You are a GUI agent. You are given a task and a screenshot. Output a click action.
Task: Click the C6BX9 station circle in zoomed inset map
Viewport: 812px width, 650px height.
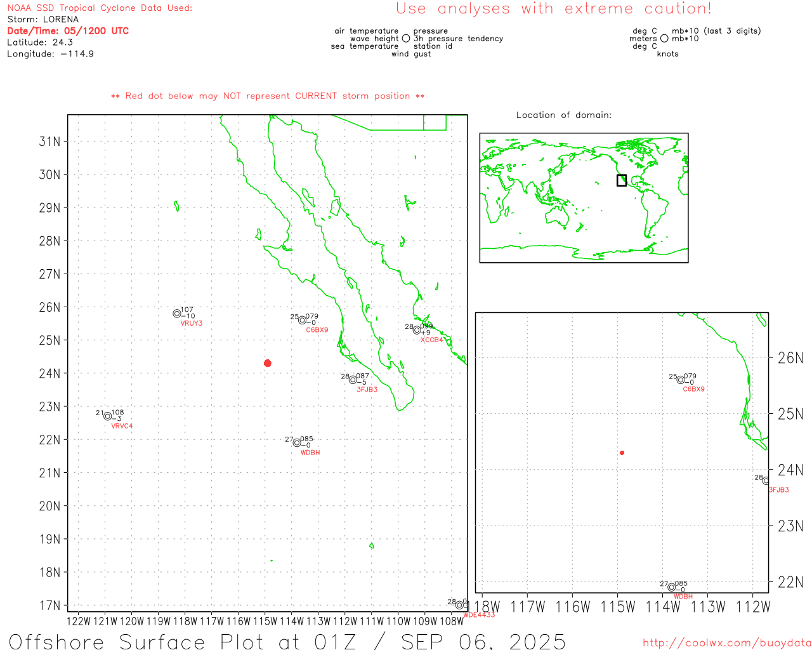[x=681, y=380]
